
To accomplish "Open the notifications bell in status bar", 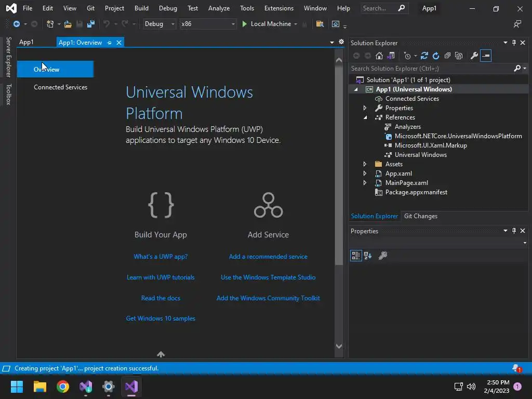I will click(x=516, y=368).
